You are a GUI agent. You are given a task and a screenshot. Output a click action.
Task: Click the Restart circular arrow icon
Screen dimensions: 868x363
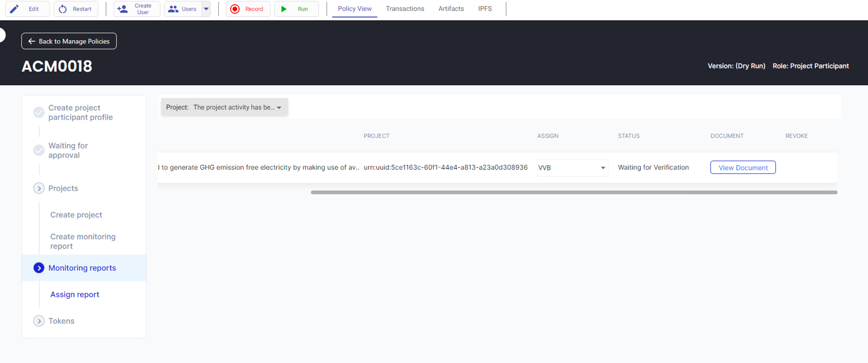click(x=63, y=9)
